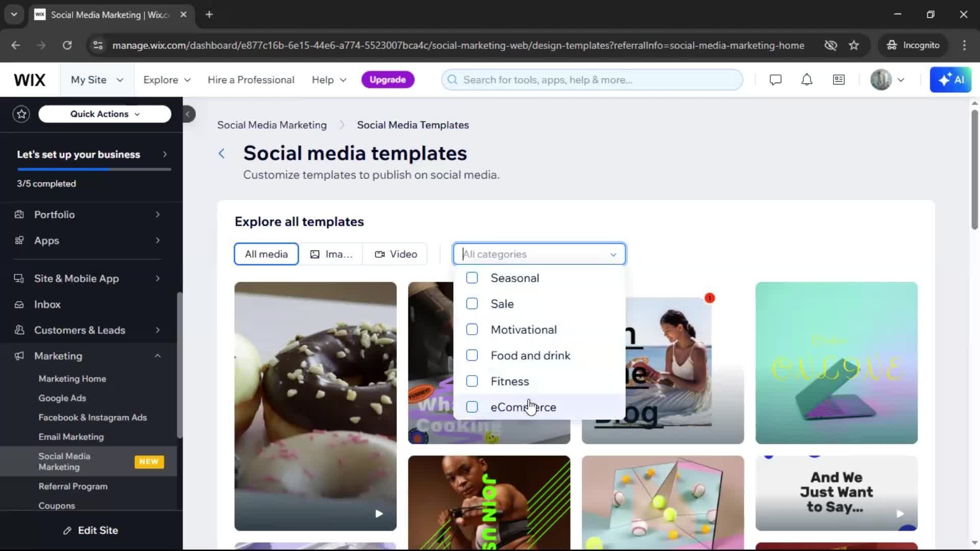Check the eCommerce category
Screen dimensions: 980x551
pyautogui.click(x=472, y=407)
